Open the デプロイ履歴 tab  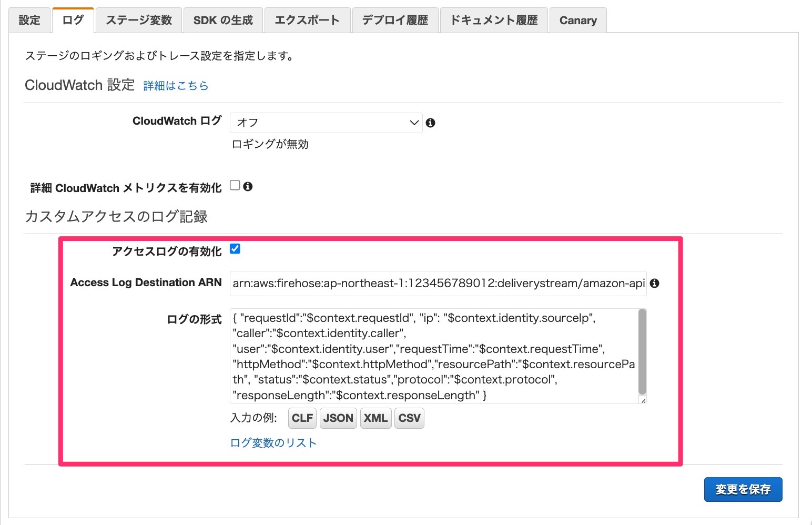395,19
